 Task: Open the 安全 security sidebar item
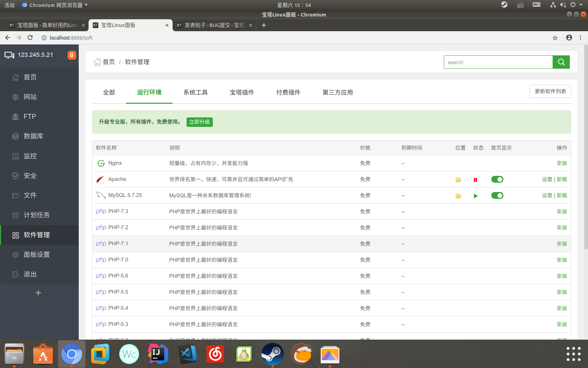point(39,176)
